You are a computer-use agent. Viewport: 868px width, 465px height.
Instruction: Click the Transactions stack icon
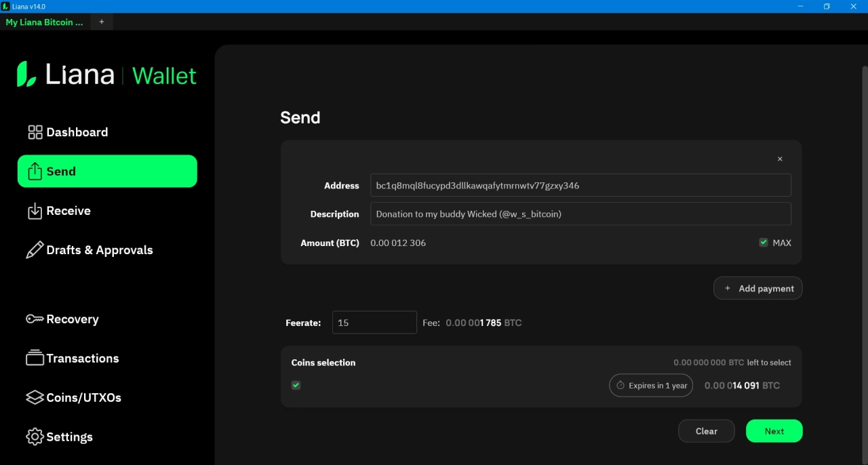(35, 358)
